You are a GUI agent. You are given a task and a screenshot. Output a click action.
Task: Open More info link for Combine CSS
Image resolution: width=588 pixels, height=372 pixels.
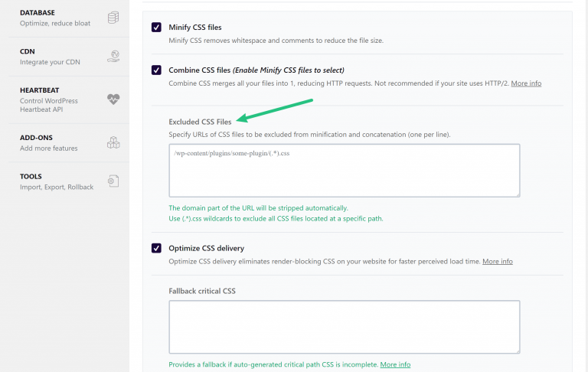click(x=526, y=83)
